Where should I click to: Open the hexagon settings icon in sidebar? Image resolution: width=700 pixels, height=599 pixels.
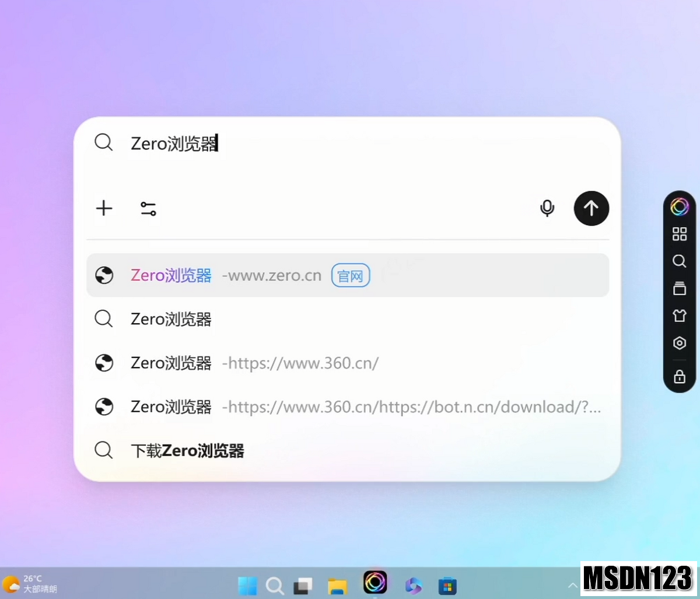(x=680, y=343)
